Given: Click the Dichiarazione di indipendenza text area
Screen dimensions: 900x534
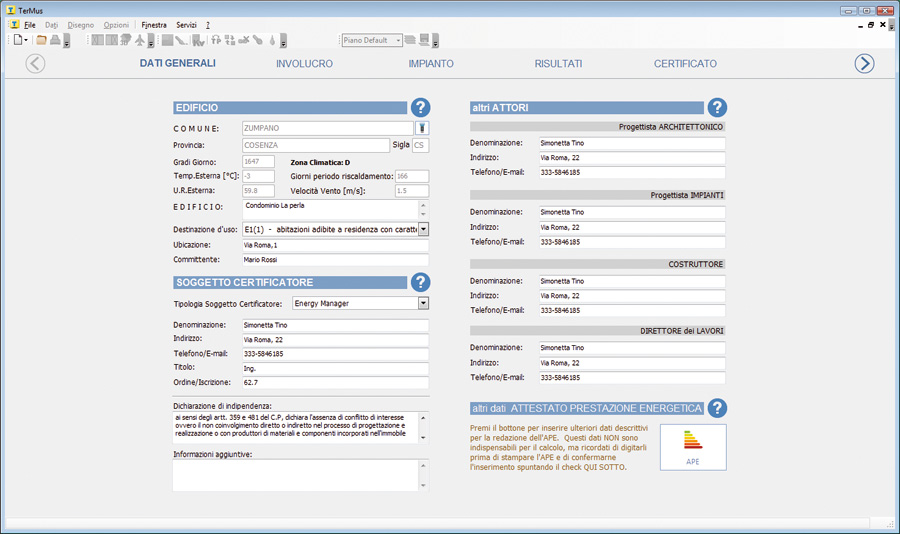Looking at the screenshot, I should 296,427.
